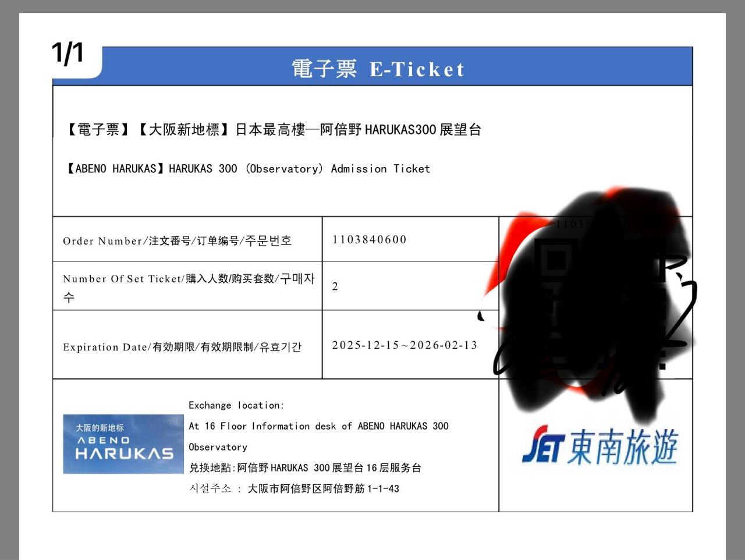This screenshot has width=745, height=560.
Task: Select the order number 1103840600
Action: 370,239
